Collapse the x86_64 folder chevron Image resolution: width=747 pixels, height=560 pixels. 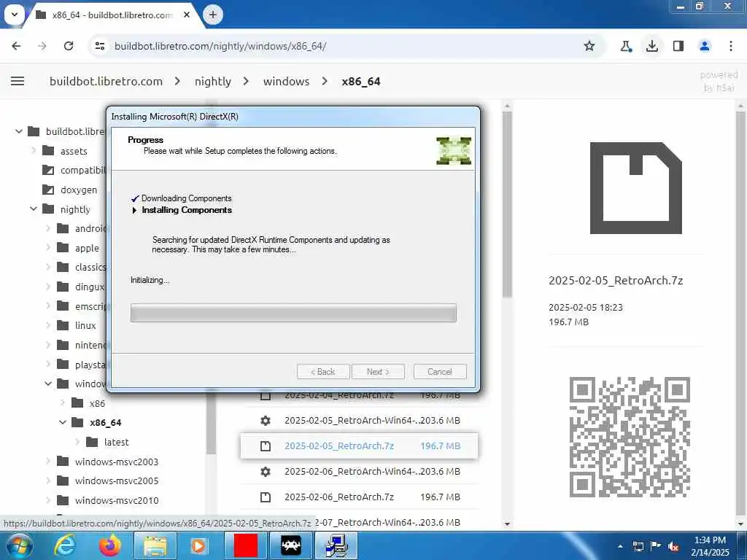coord(63,422)
